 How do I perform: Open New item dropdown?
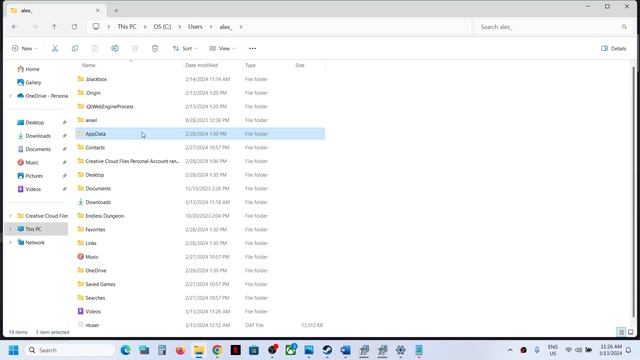click(24, 48)
